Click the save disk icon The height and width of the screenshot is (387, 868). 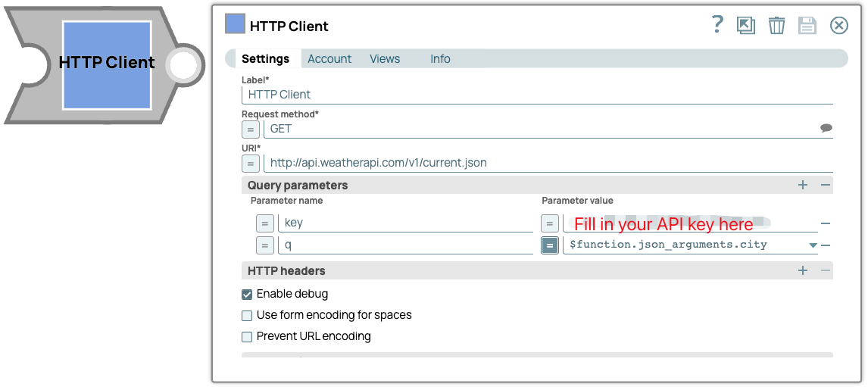[x=807, y=26]
